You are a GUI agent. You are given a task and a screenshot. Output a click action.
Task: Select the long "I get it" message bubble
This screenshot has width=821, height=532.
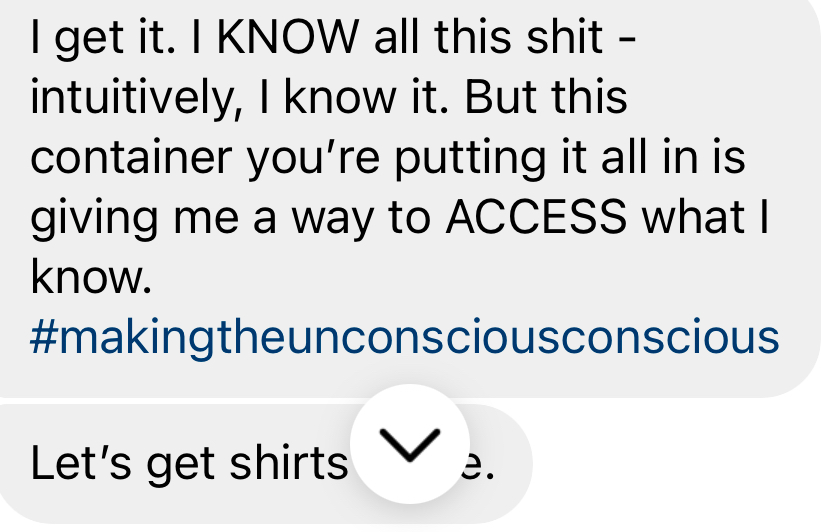tap(410, 196)
